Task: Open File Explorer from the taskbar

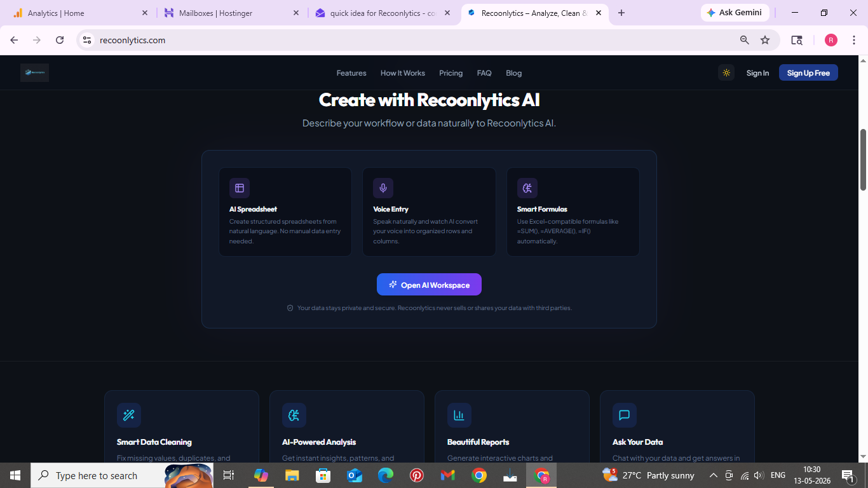Action: 292,475
